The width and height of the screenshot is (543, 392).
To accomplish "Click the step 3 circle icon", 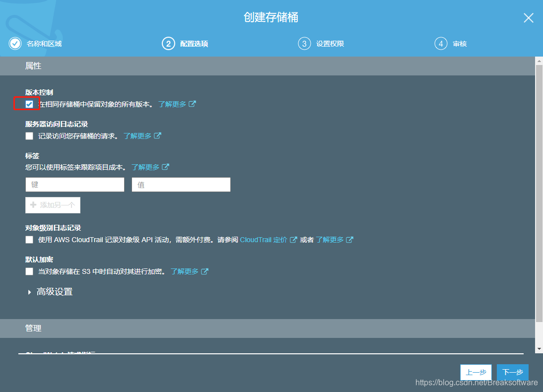I will tap(304, 44).
